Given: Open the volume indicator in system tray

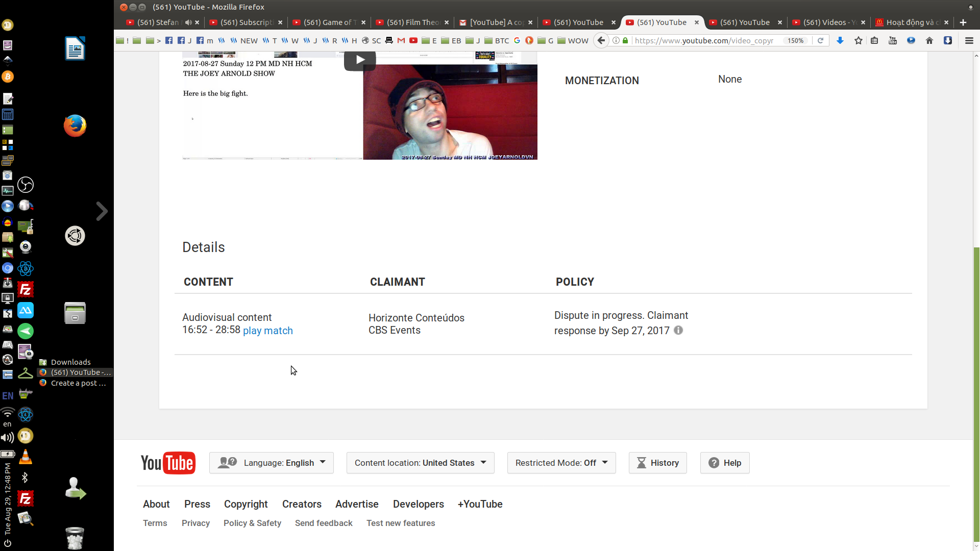Looking at the screenshot, I should click(7, 437).
